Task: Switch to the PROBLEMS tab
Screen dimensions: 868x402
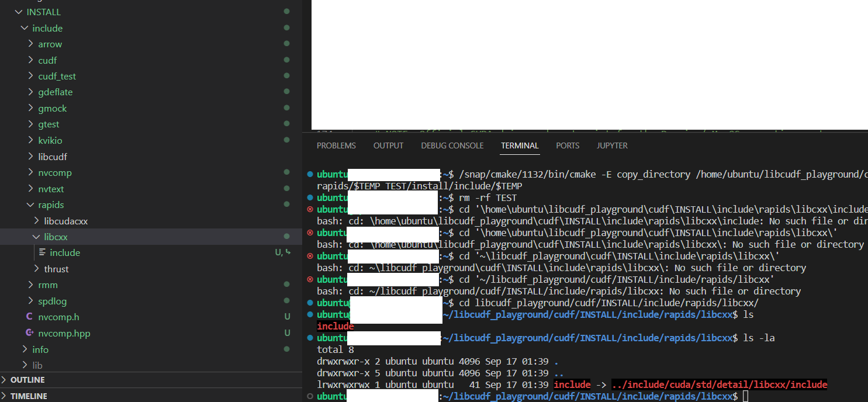Action: [x=336, y=145]
